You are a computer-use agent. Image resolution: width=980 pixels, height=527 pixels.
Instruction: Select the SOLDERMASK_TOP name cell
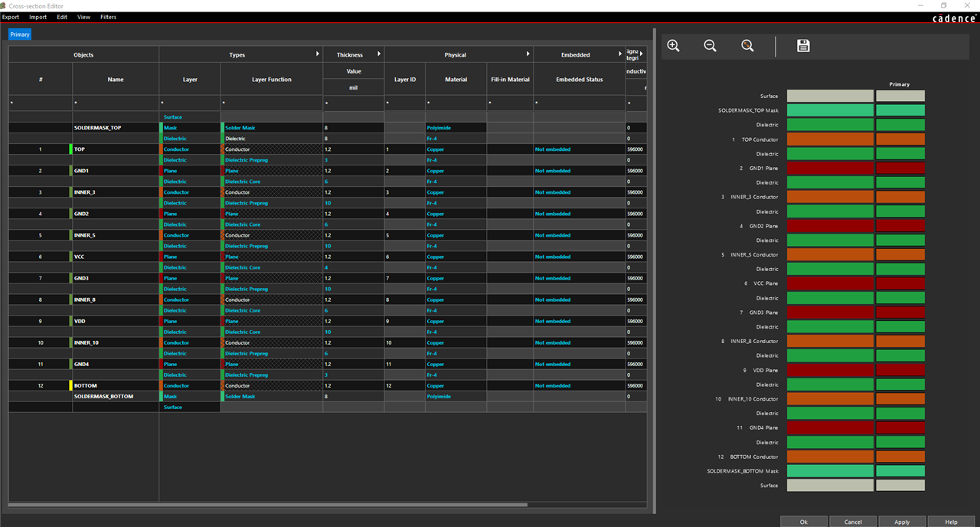(116, 128)
